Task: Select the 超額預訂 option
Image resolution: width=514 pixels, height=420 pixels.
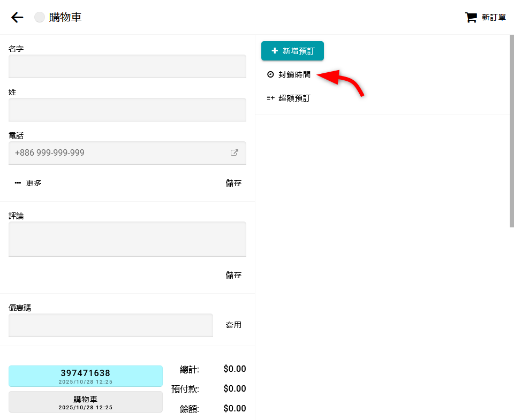Action: click(x=294, y=98)
